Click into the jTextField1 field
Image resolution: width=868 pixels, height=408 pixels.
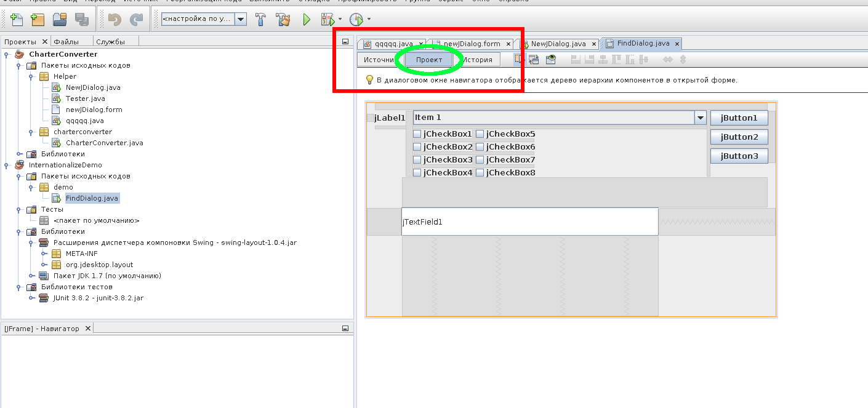pyautogui.click(x=530, y=222)
